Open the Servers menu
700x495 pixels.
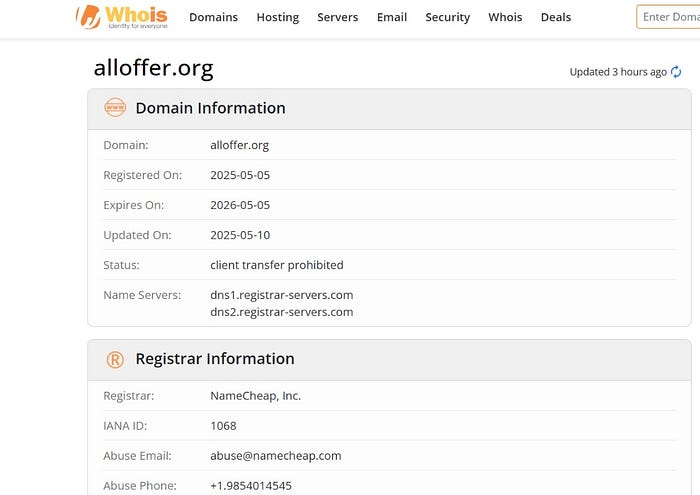pos(338,17)
